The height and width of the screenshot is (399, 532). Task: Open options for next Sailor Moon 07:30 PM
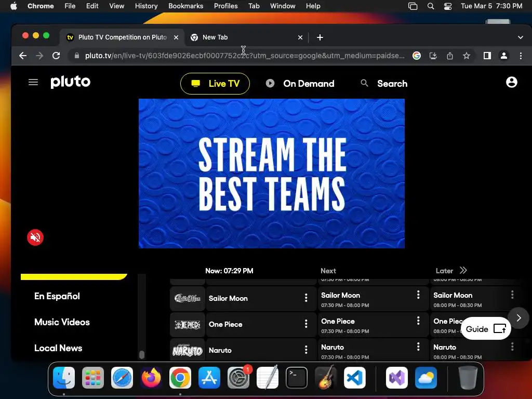click(x=418, y=295)
